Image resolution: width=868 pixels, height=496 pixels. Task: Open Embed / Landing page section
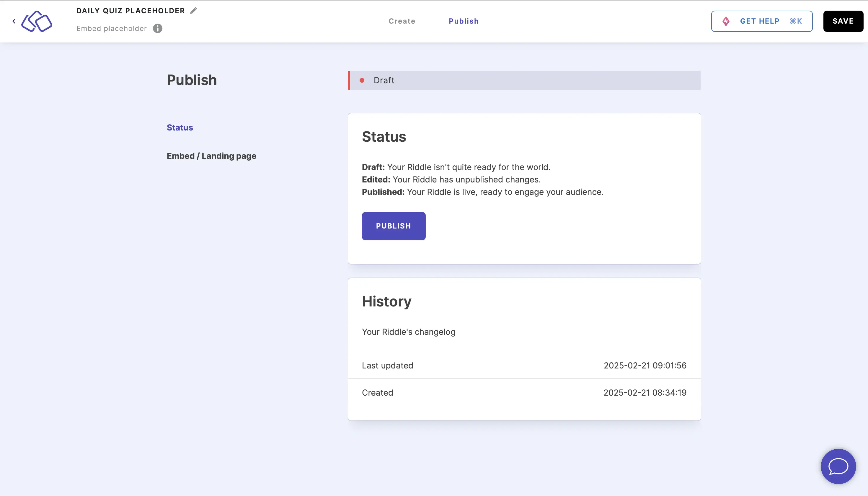tap(212, 156)
